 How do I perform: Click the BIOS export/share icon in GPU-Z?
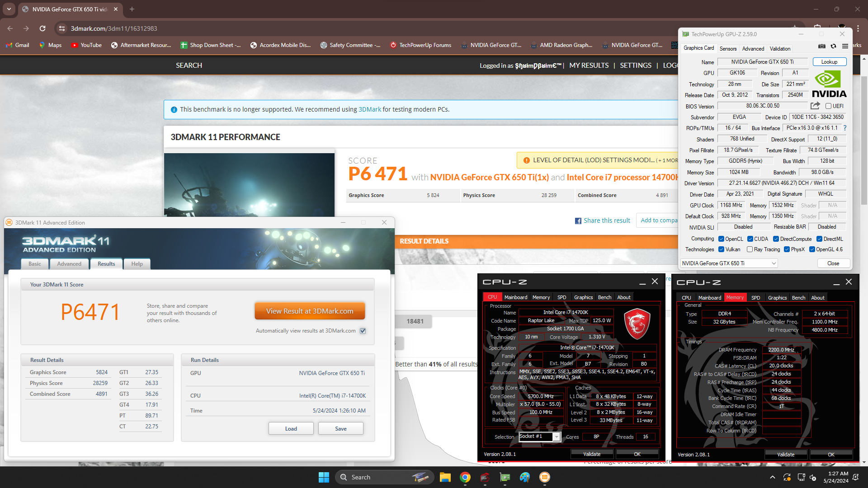point(815,106)
